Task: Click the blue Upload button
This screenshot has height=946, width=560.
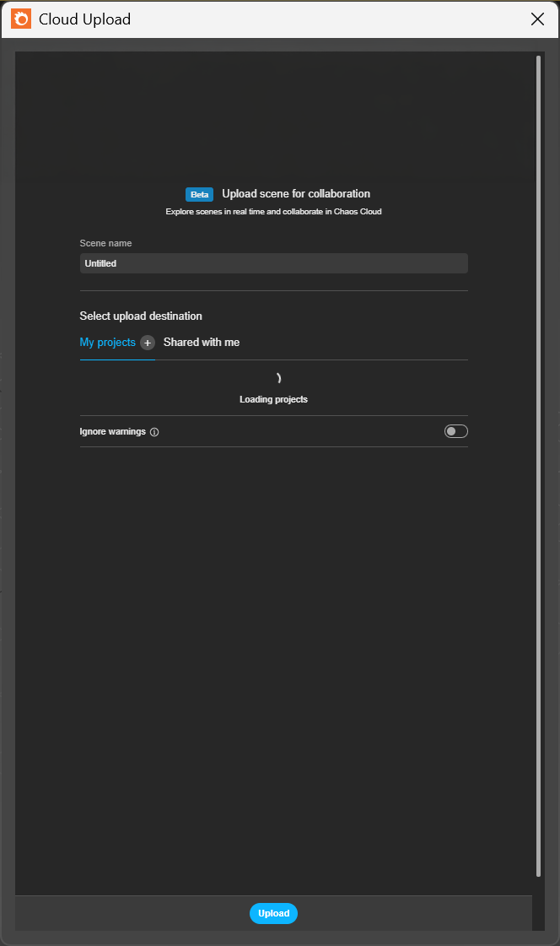Action: [273, 913]
